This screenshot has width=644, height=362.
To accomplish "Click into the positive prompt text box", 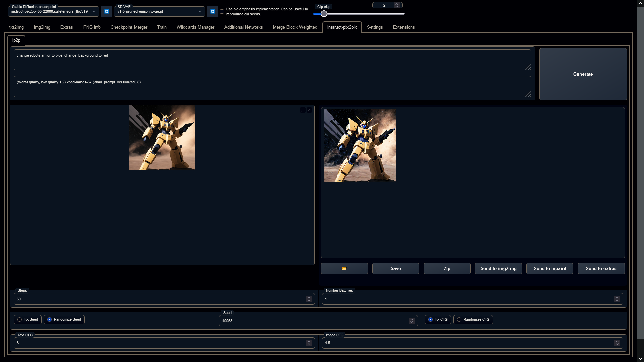I will point(272,60).
